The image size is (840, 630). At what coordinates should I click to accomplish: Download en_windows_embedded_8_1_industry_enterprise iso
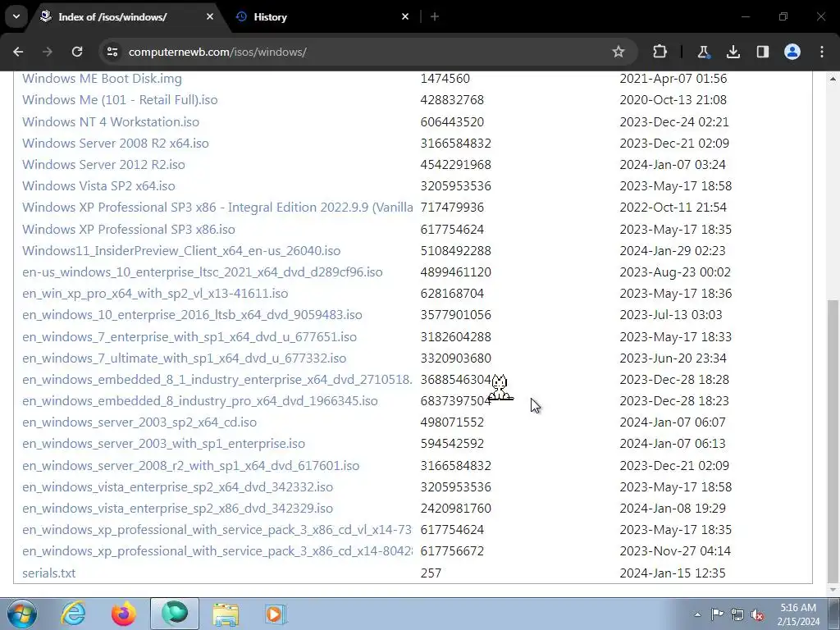[217, 381]
